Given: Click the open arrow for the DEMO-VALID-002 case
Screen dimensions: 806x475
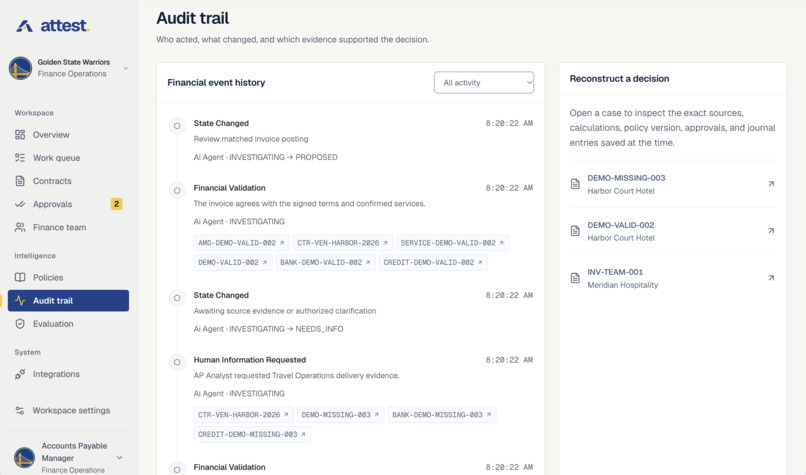Looking at the screenshot, I should [771, 231].
